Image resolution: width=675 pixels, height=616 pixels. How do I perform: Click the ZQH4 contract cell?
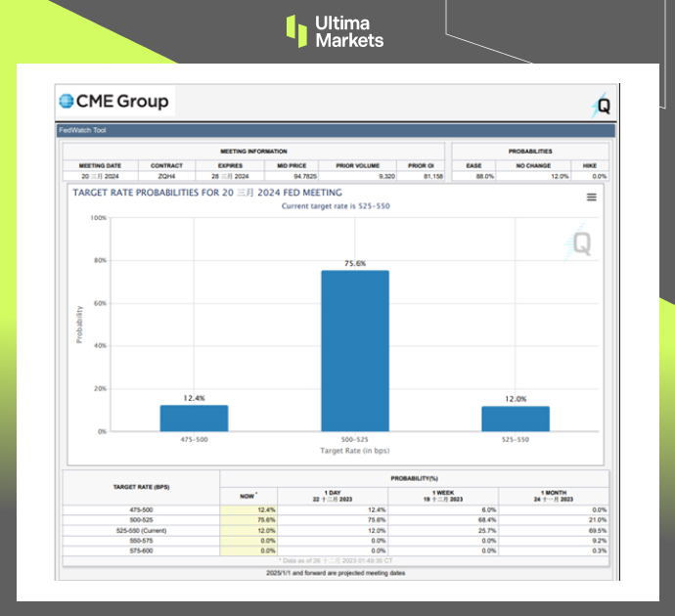point(165,176)
